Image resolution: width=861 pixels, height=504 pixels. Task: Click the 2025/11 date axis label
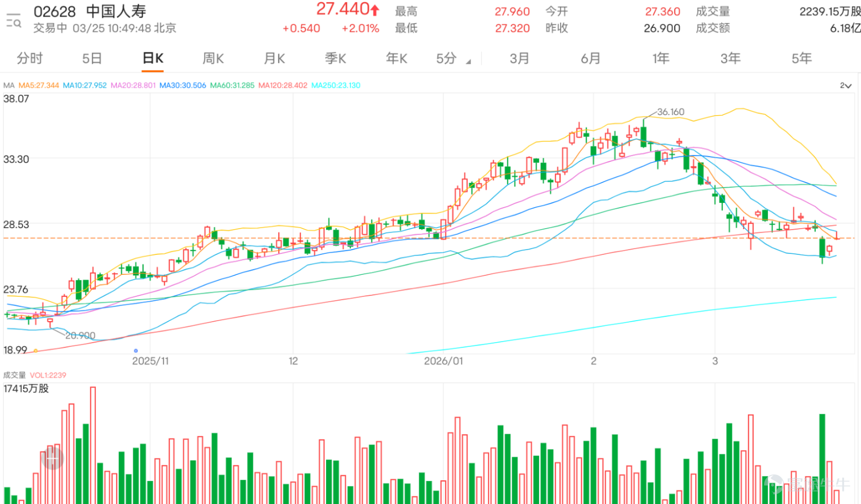tap(151, 361)
